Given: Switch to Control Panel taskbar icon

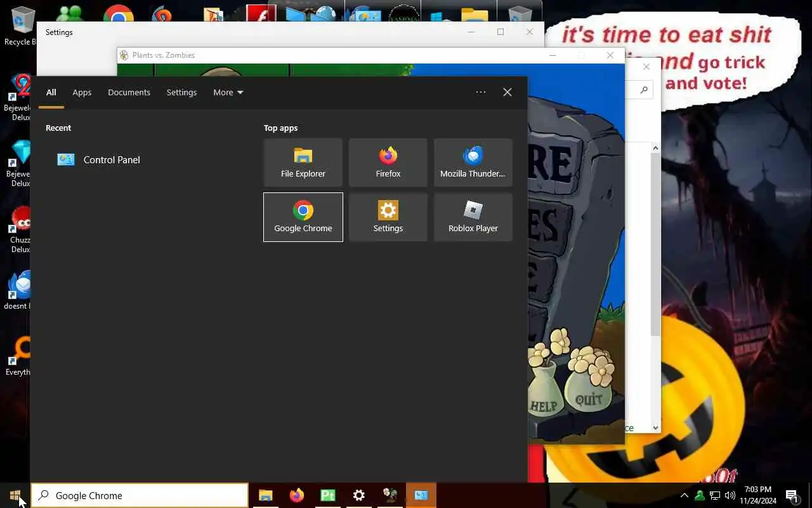Looking at the screenshot, I should (421, 495).
